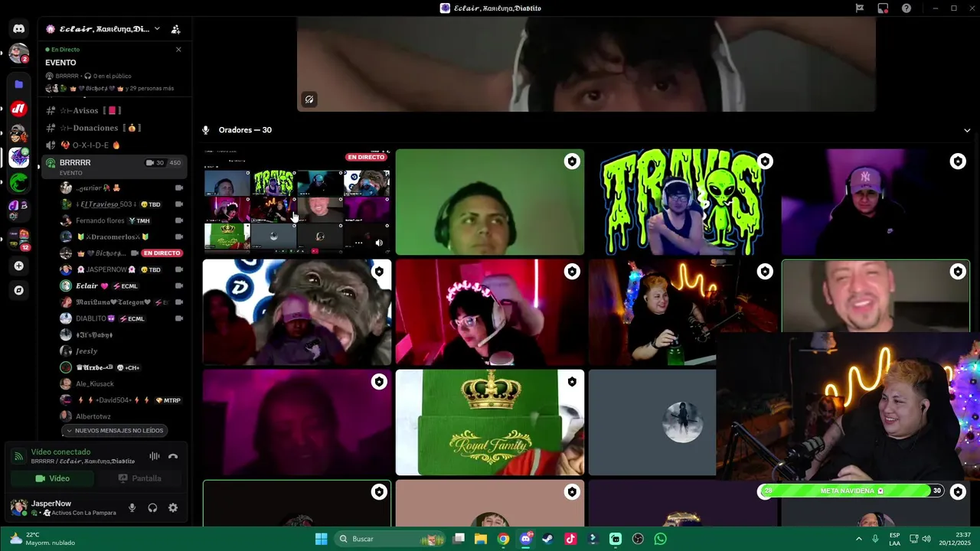
Task: Open Discord direct messages home icon
Action: pyautogui.click(x=18, y=29)
